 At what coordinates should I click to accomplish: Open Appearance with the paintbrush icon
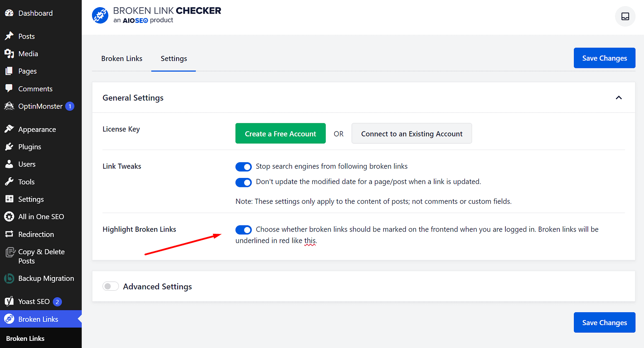click(x=9, y=129)
